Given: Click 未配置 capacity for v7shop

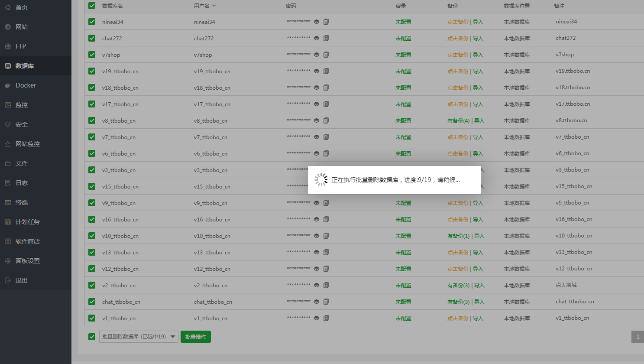Looking at the screenshot, I should coord(403,55).
